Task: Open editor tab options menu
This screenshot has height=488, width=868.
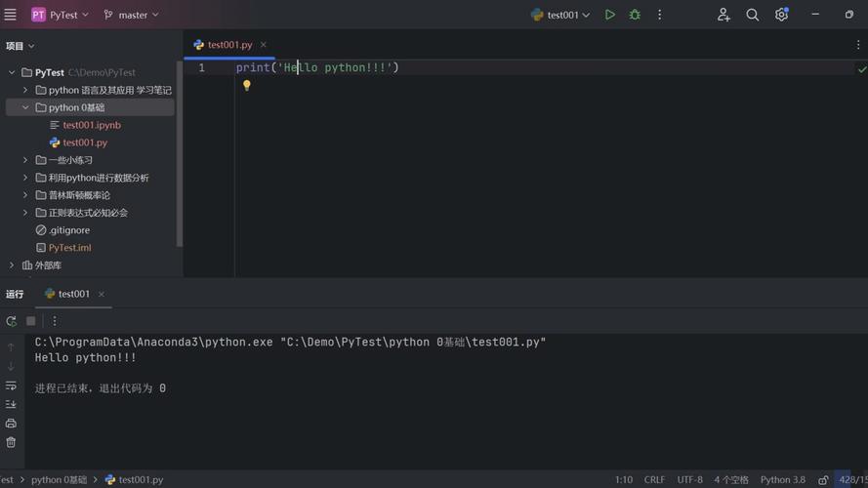Action: pyautogui.click(x=858, y=45)
